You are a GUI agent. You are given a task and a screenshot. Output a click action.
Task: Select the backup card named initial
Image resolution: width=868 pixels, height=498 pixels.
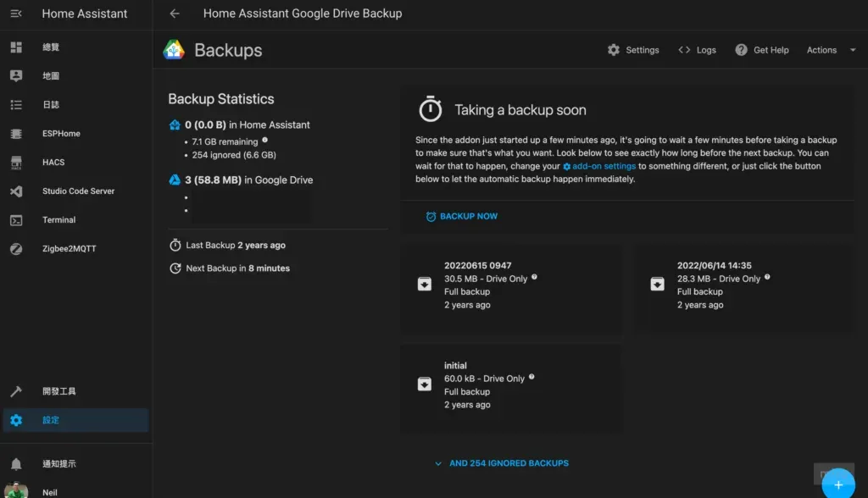[511, 387]
